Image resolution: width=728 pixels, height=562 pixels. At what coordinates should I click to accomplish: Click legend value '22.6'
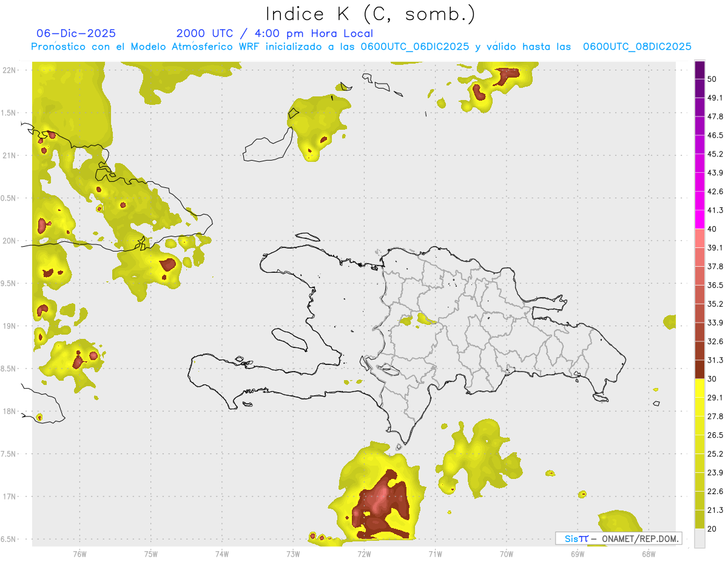pos(715,491)
